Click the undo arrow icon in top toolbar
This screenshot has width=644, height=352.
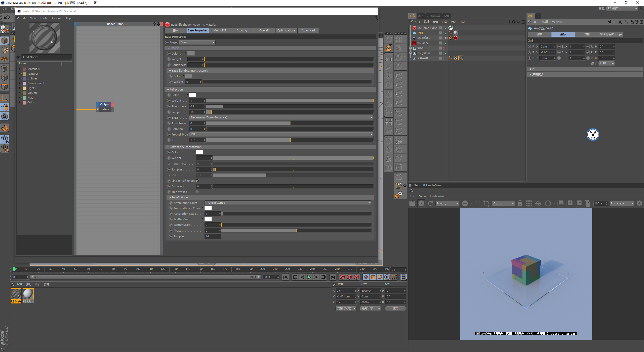7,17
